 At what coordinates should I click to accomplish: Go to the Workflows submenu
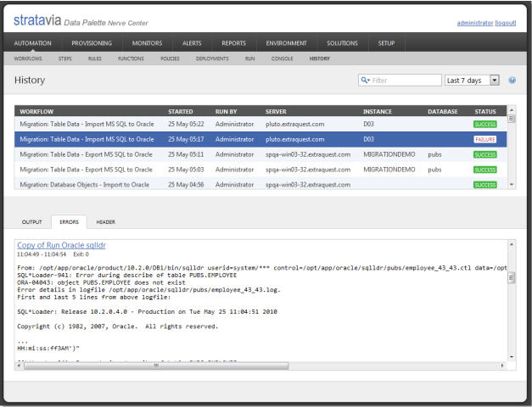click(x=29, y=59)
